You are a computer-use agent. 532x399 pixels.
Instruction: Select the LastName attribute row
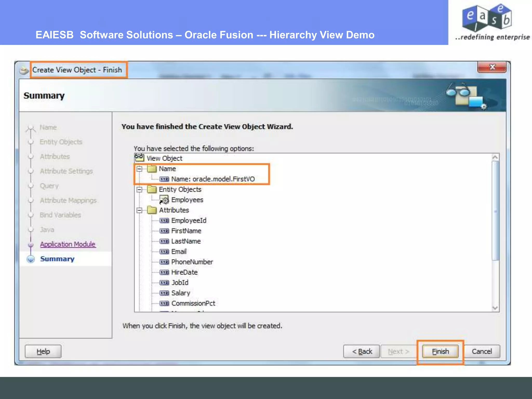180,241
